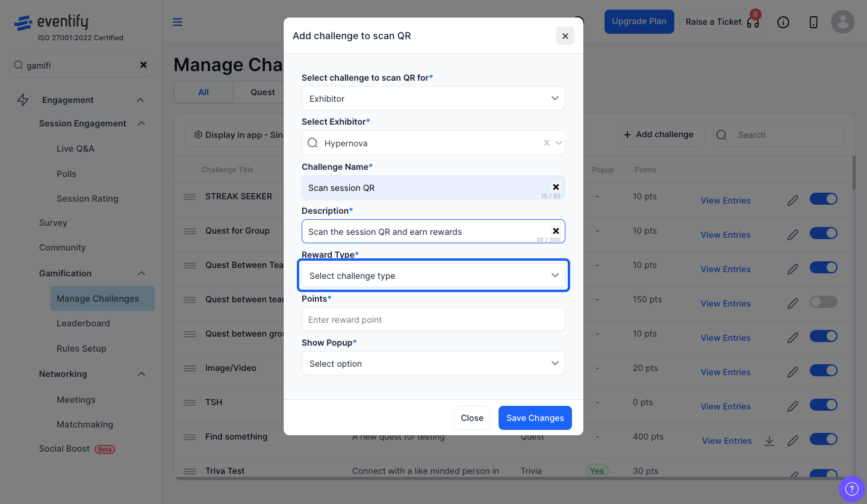Enable the Quest between team 150 pts toggle
The width and height of the screenshot is (867, 504).
click(824, 302)
